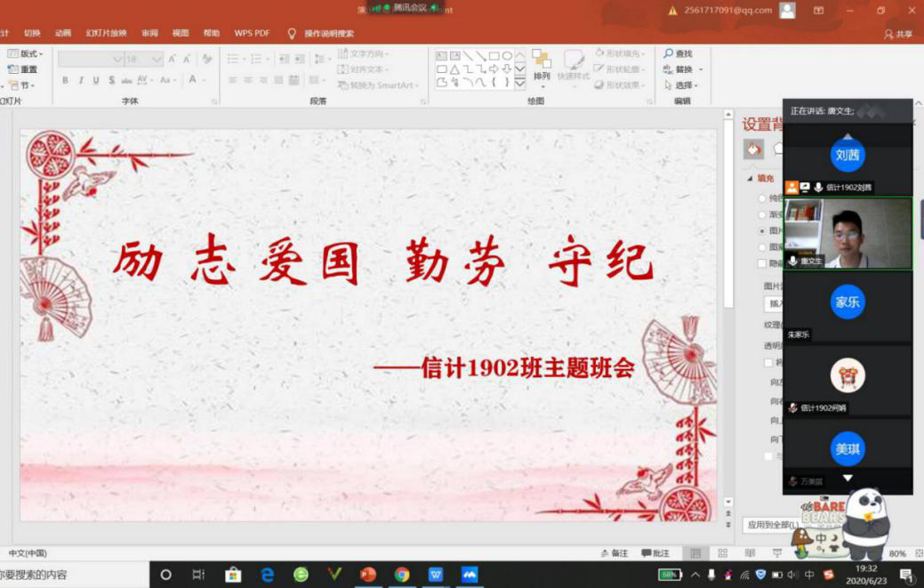Select the first fill radio option 纯色
The height and width of the screenshot is (588, 924).
[x=762, y=198]
